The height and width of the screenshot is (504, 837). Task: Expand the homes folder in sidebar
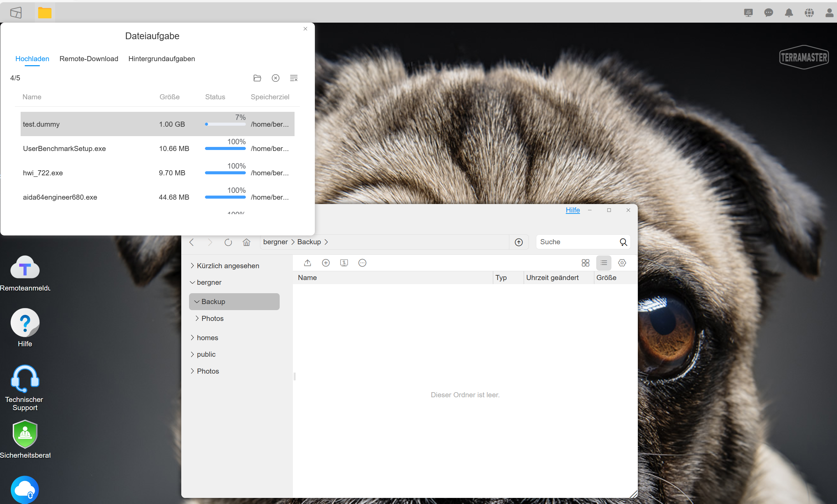(192, 338)
